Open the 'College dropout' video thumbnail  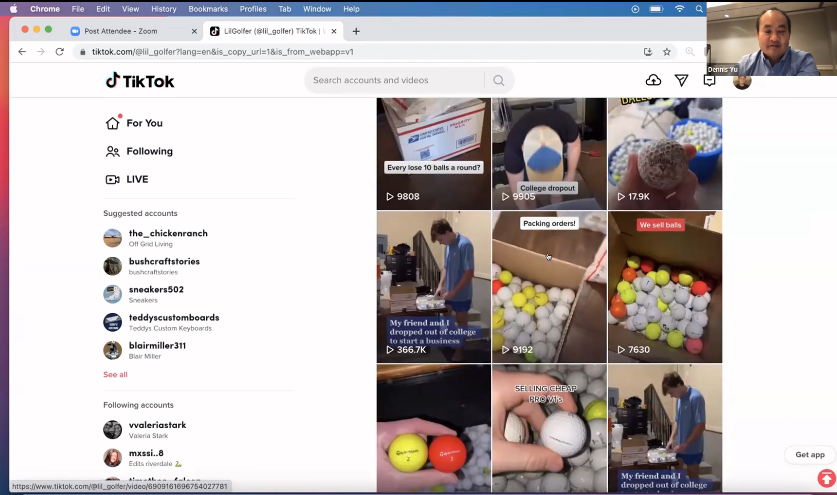549,154
